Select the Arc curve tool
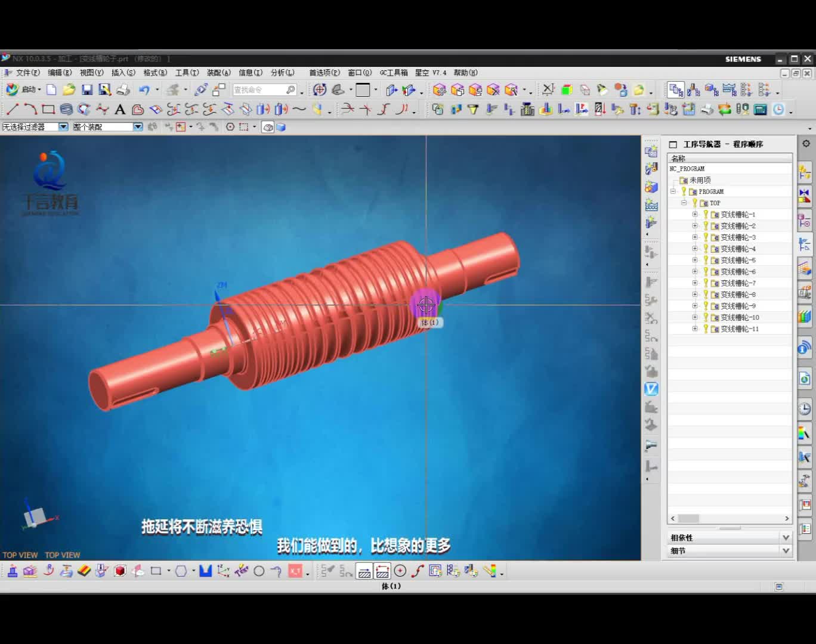The height and width of the screenshot is (644, 816). pos(30,109)
